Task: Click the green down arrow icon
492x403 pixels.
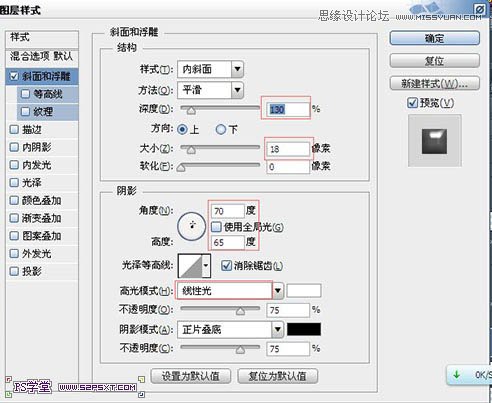Action: point(456,375)
